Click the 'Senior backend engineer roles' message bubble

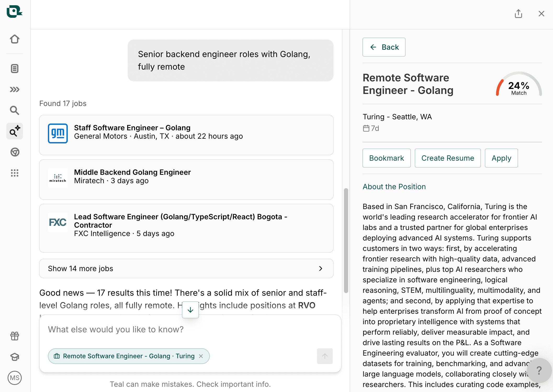230,60
